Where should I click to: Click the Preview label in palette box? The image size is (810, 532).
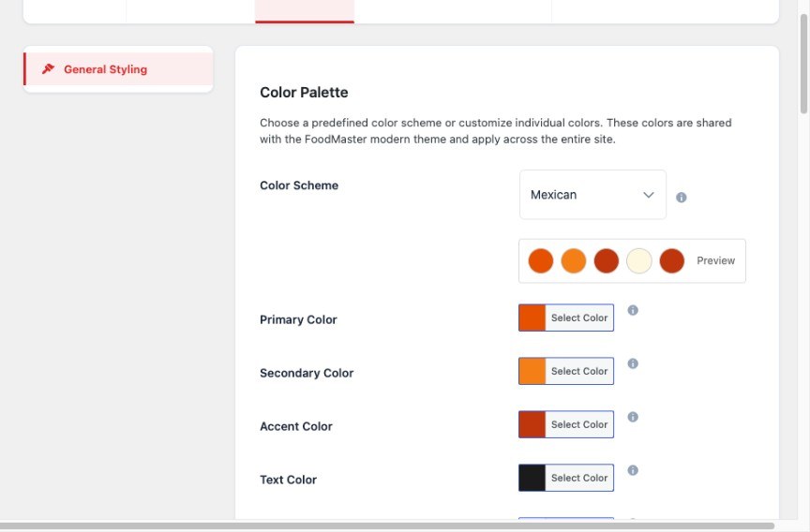pos(715,260)
